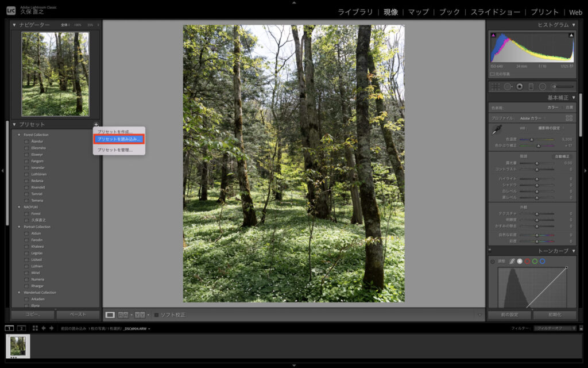Open the profile browser grid icon
Image resolution: width=588 pixels, height=368 pixels.
(x=569, y=118)
